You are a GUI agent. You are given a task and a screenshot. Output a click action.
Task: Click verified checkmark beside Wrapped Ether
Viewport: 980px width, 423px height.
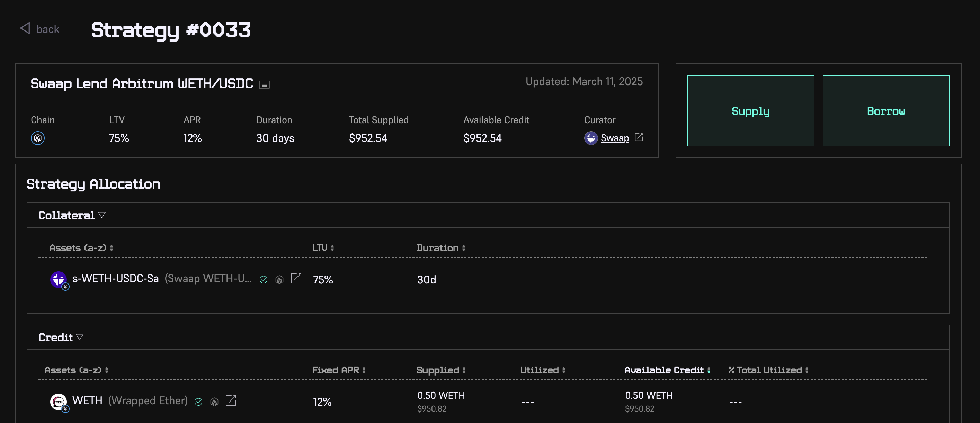pyautogui.click(x=198, y=402)
